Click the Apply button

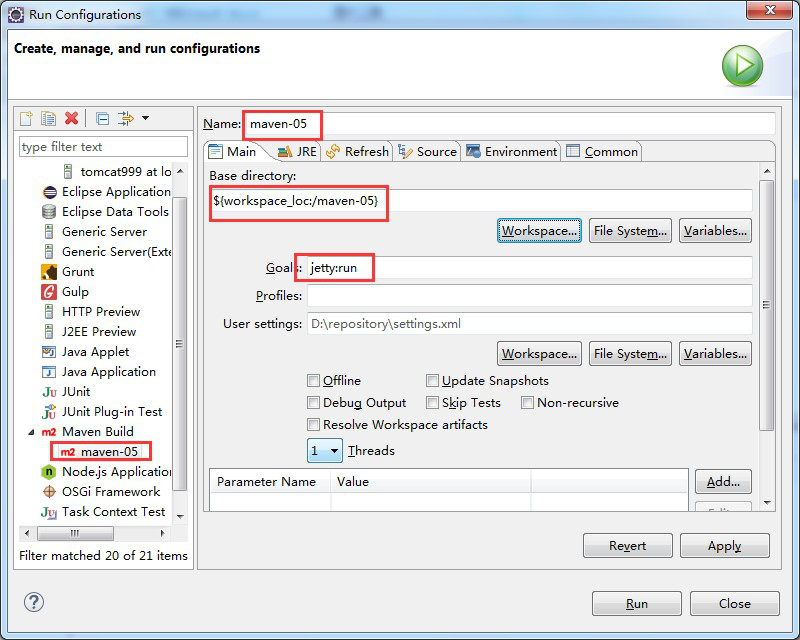pyautogui.click(x=724, y=546)
